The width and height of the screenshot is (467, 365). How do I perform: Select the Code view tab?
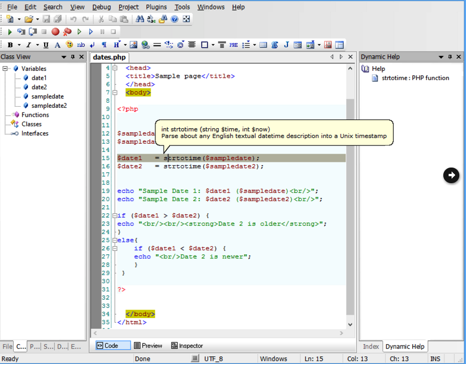[x=113, y=346]
